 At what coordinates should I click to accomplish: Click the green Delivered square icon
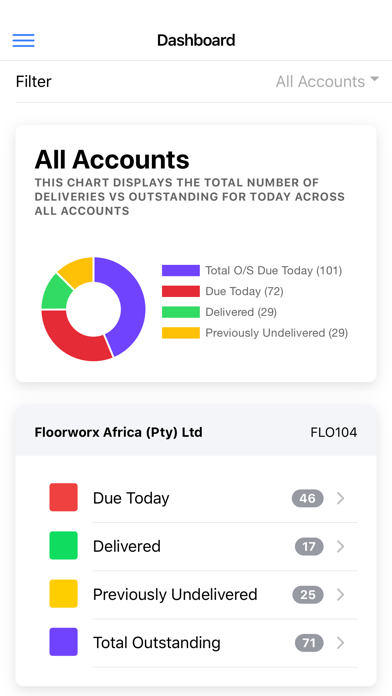click(x=63, y=546)
